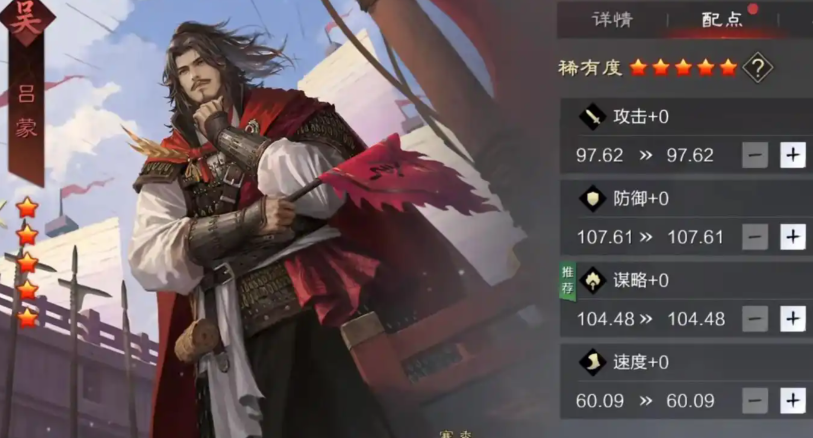Screen dimensions: 813x438
Task: Switch to the 详情 details tab
Action: click(612, 19)
